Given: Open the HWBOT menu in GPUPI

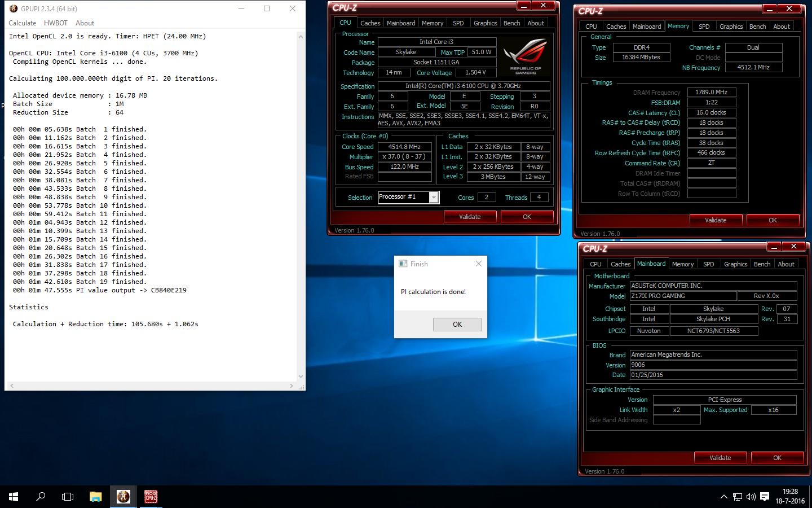Looking at the screenshot, I should (55, 23).
